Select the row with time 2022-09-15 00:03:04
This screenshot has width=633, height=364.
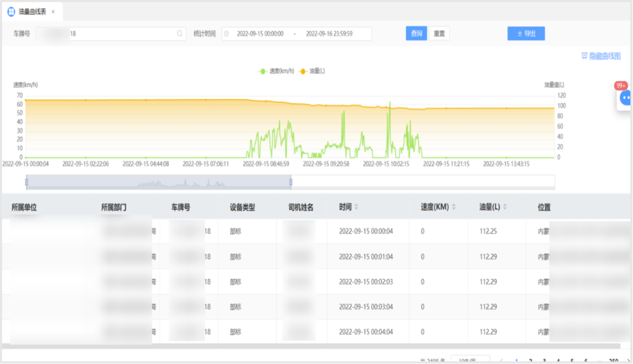316,306
